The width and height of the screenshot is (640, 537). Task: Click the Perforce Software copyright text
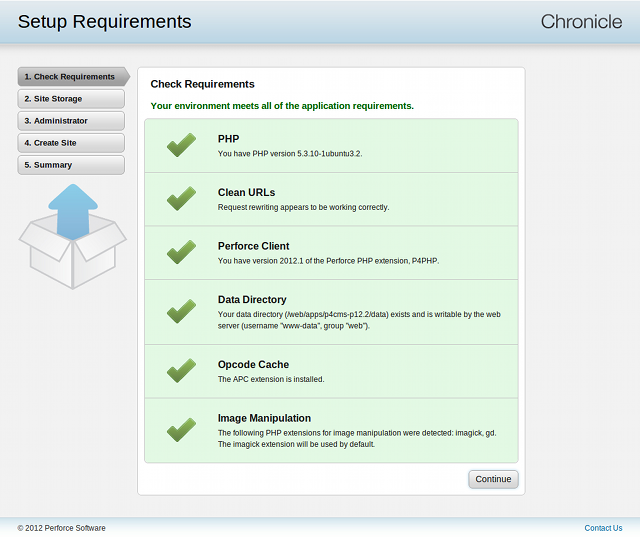tap(61, 528)
